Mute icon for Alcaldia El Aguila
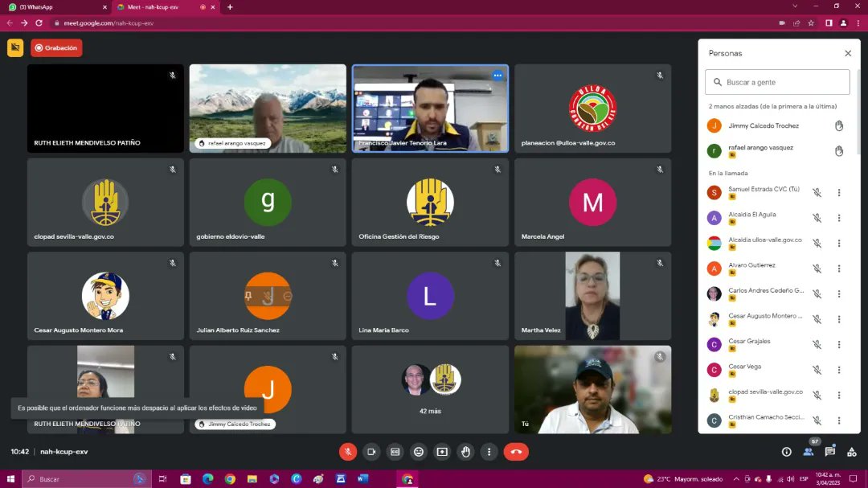Viewport: 868px width, 488px height. pos(817,218)
